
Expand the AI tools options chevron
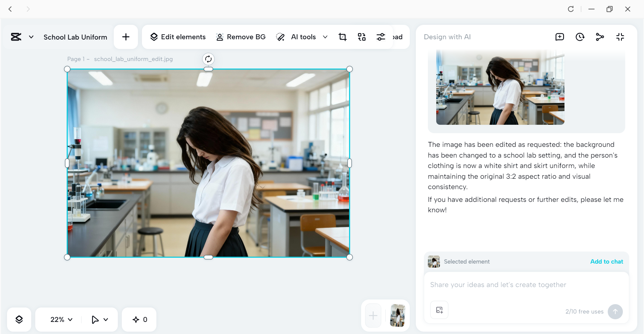(x=325, y=37)
